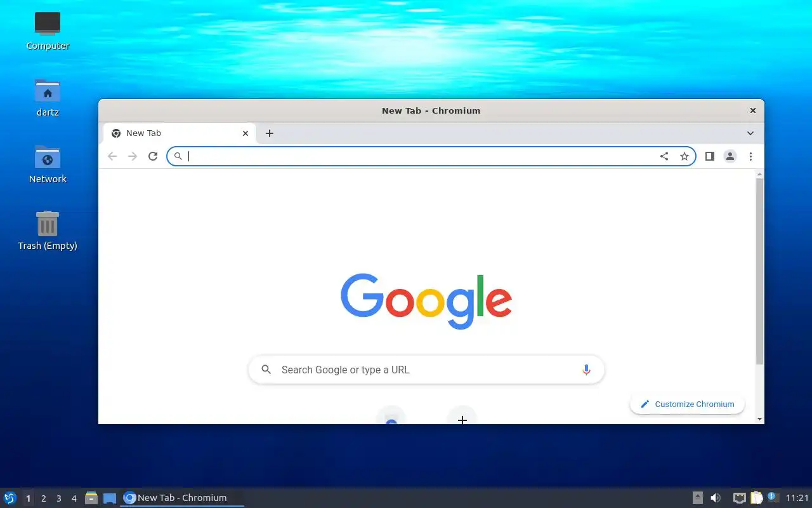Image resolution: width=812 pixels, height=508 pixels.
Task: Click the removable media eject tray icon
Action: click(697, 498)
